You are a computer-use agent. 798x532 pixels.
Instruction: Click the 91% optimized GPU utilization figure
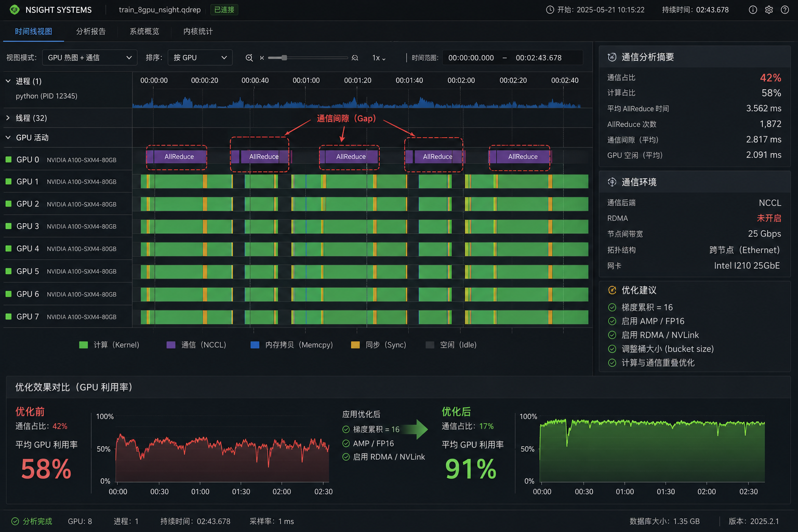click(471, 469)
